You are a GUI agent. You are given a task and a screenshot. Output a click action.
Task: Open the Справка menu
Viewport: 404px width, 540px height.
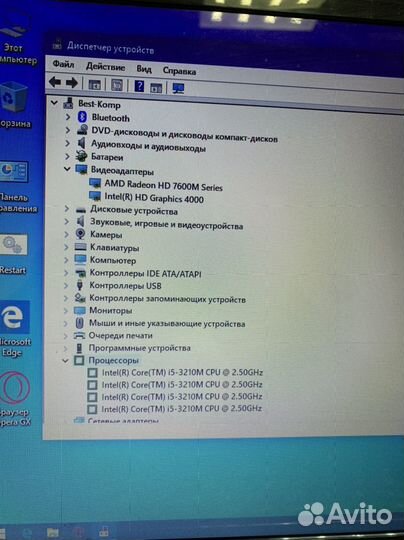point(179,71)
